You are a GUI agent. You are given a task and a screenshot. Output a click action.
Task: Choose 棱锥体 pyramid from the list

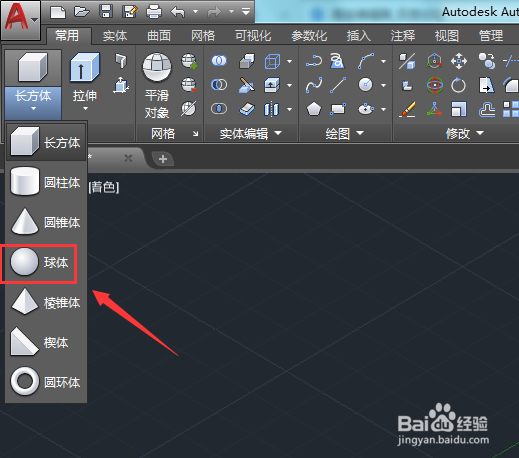click(x=46, y=302)
